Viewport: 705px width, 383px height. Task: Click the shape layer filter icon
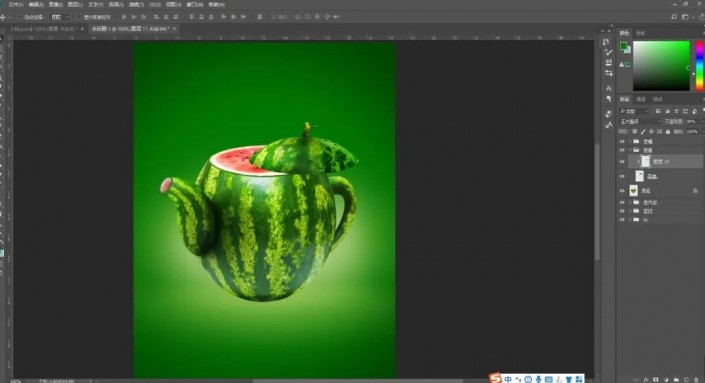pos(685,111)
